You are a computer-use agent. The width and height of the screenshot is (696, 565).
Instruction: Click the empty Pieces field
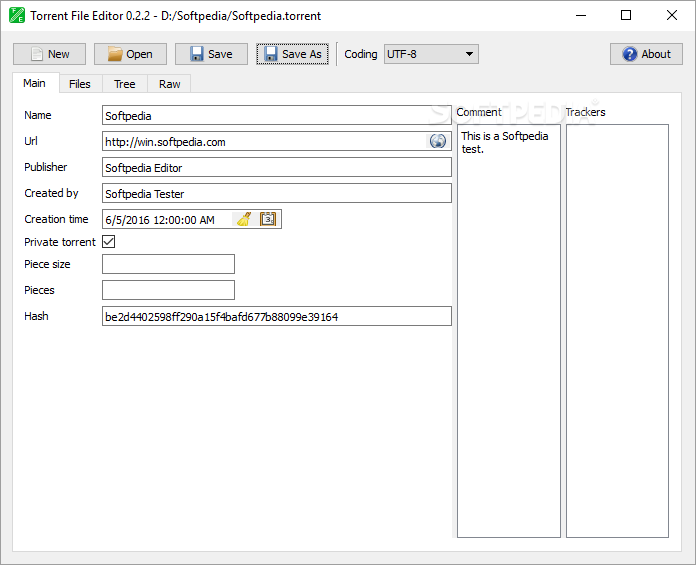(168, 290)
